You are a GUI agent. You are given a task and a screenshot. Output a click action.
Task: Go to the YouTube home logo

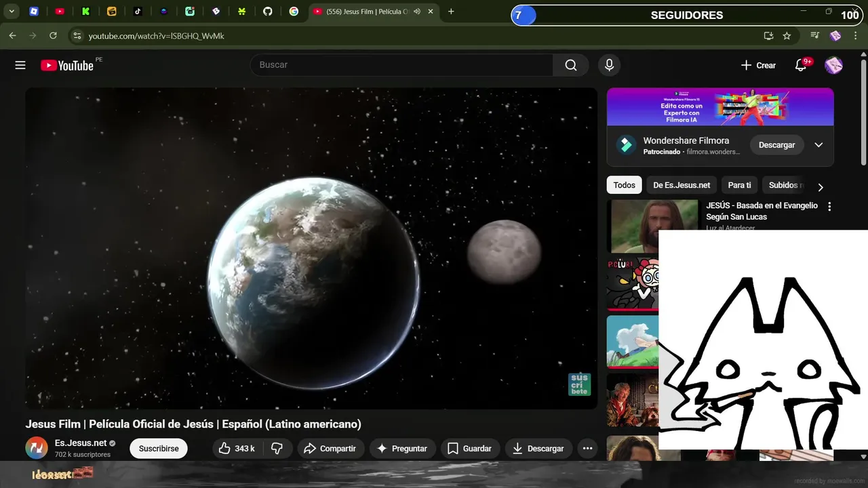coord(66,65)
